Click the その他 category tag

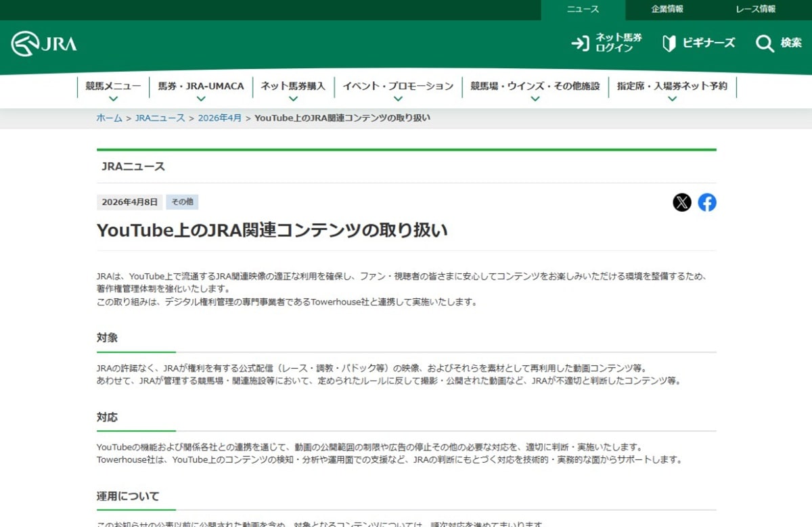pyautogui.click(x=182, y=202)
